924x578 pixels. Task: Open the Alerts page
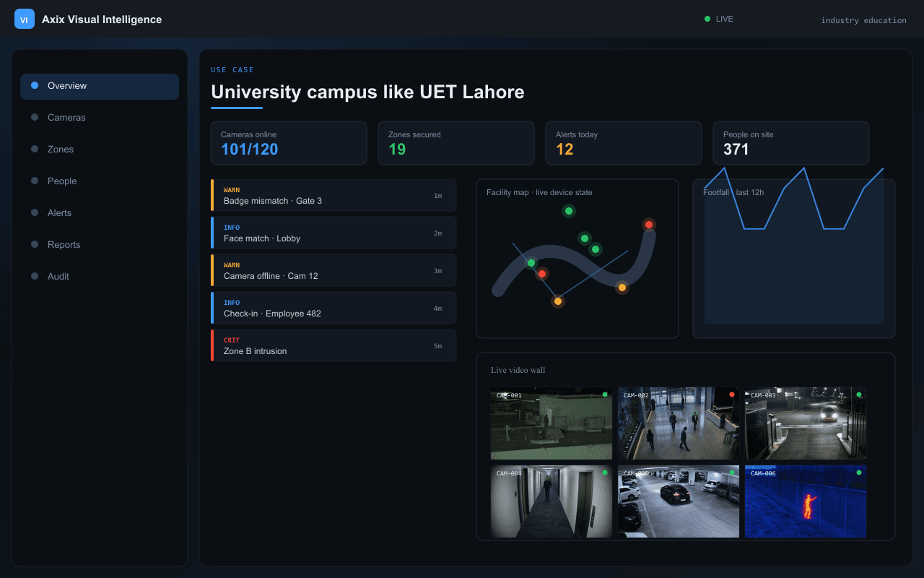(x=100, y=213)
